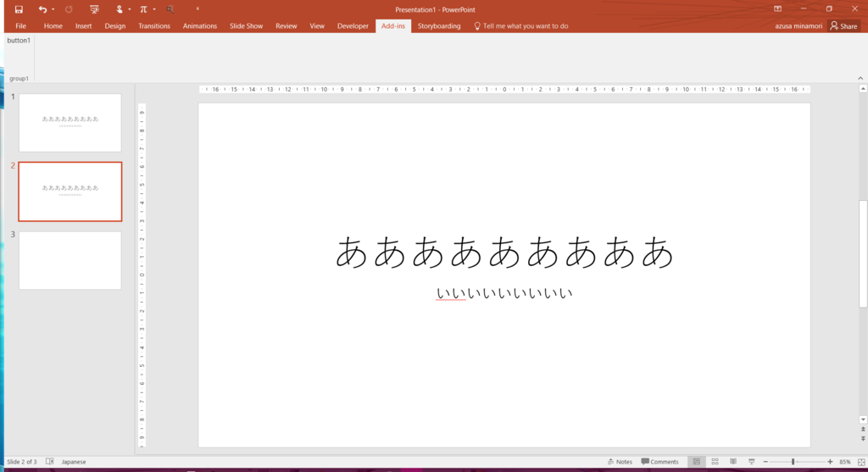The image size is (868, 472).
Task: Open Customize Quick Access Toolbar dropdown
Action: coord(198,8)
